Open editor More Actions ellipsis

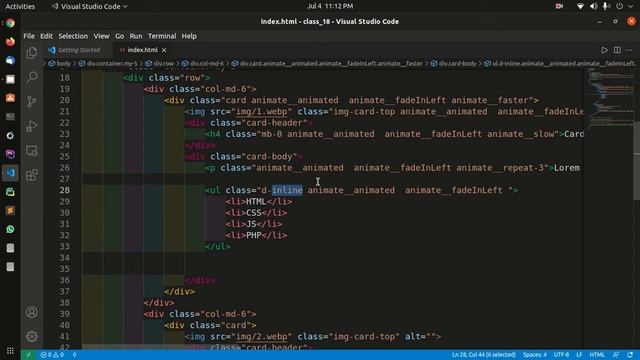(629, 50)
